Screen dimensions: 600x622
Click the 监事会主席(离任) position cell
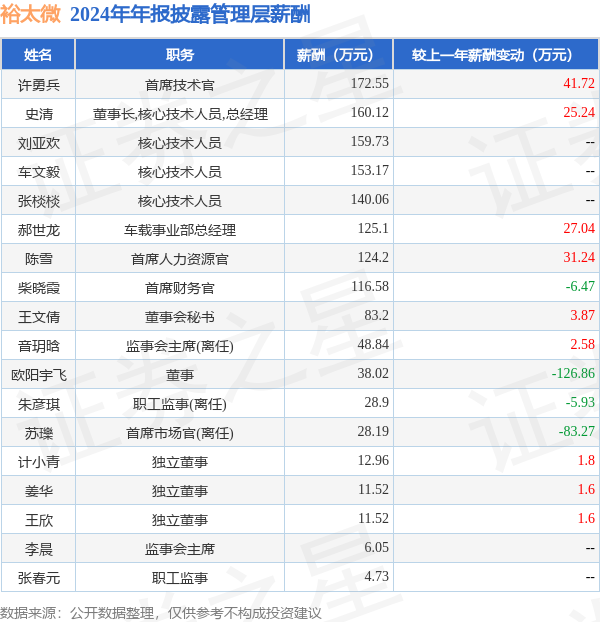click(x=180, y=346)
